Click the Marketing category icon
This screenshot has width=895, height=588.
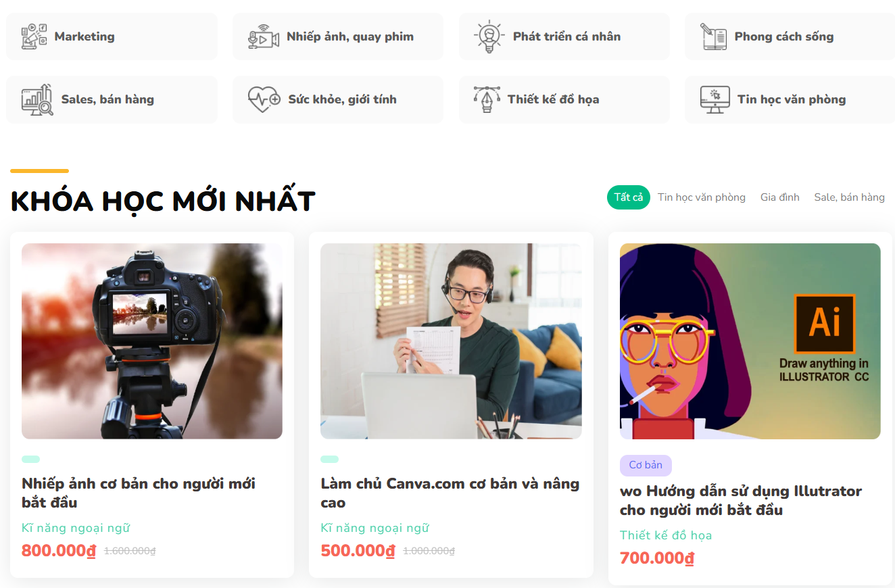coord(34,36)
